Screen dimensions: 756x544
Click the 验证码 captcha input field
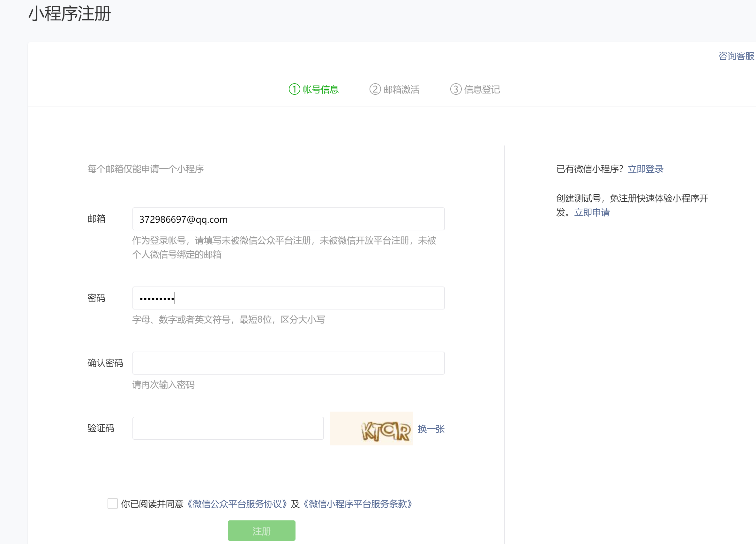pos(228,428)
